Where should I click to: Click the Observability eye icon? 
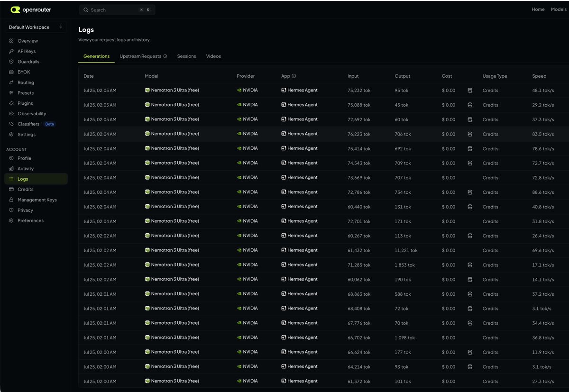coord(11,114)
